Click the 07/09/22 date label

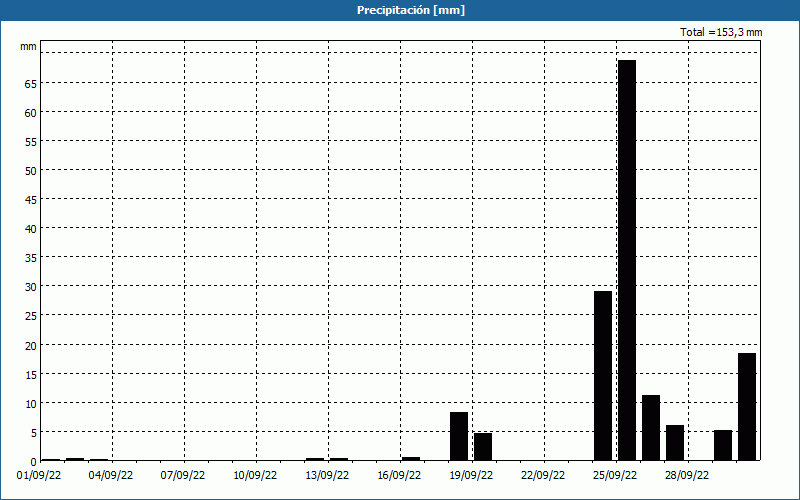(183, 476)
